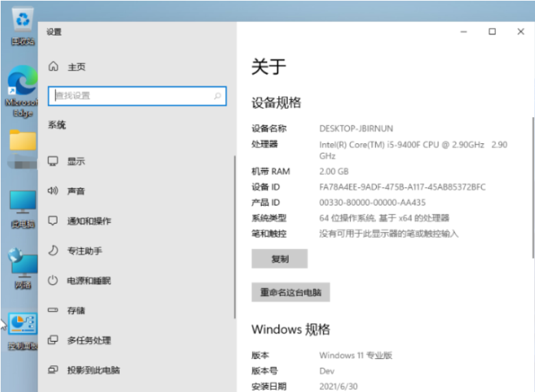Viewport: 535px width, 392px height.
Task: Click the Notifications (通知和操作) icon
Action: (x=53, y=221)
